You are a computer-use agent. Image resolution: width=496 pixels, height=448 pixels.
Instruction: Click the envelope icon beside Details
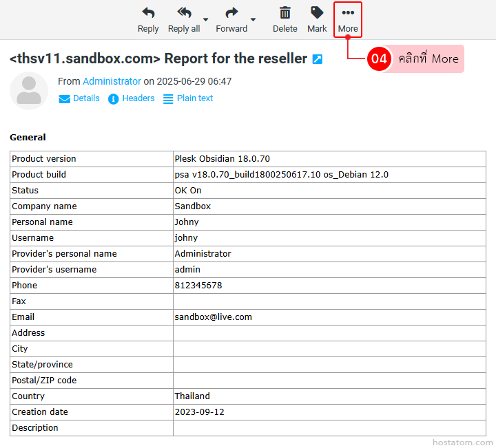65,99
